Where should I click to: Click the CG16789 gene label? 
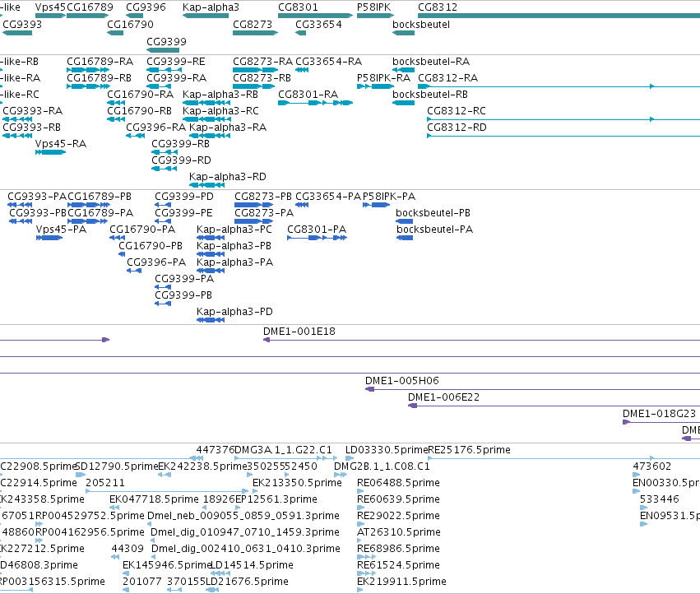point(90,7)
